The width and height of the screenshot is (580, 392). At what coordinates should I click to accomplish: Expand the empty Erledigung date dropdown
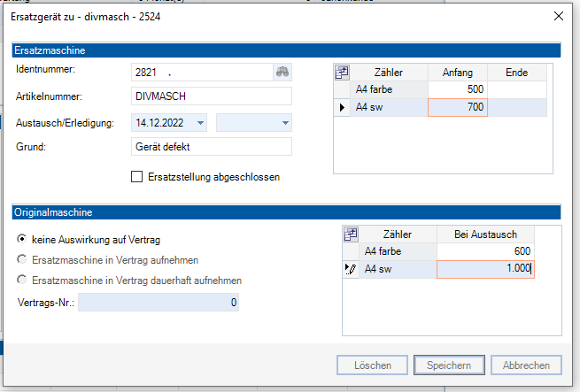pyautogui.click(x=285, y=123)
